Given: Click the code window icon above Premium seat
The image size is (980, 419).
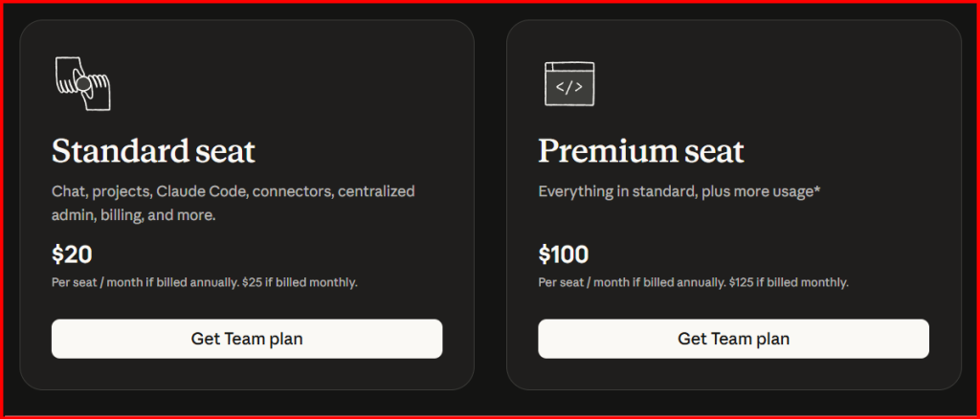Looking at the screenshot, I should click(x=569, y=85).
